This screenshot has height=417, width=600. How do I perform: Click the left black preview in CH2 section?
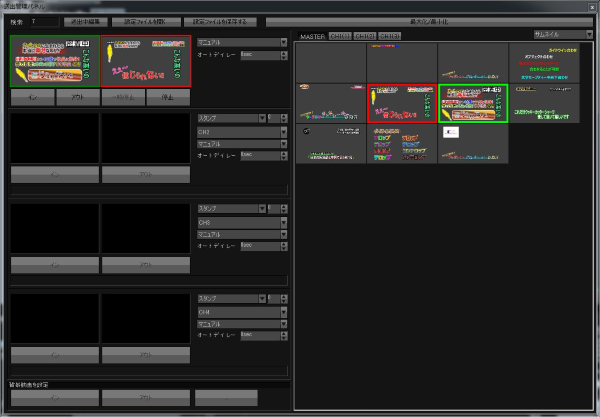tap(55, 138)
